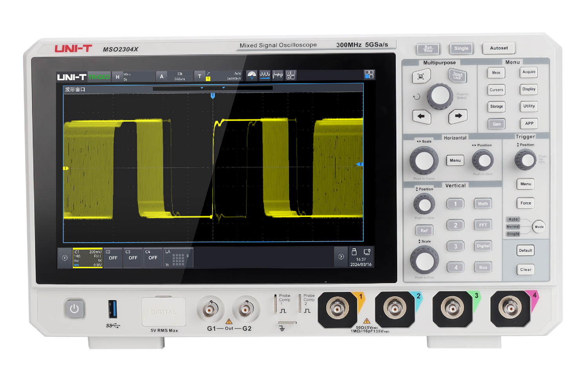This screenshot has height=392, width=588.
Task: Click the trigger level T marker on right edge
Action: 360,164
